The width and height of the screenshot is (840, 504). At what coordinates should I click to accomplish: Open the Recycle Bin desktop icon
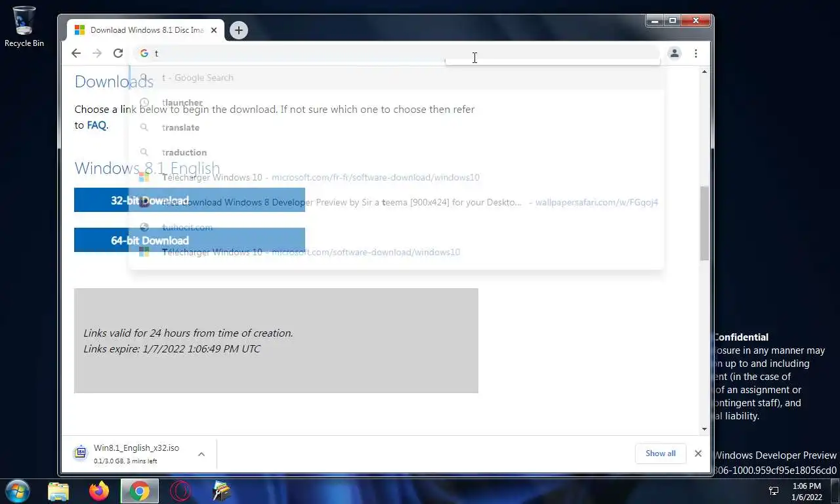pyautogui.click(x=24, y=27)
